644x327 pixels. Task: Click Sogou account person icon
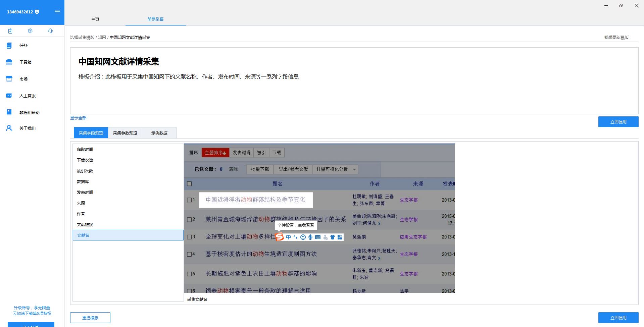[x=325, y=237]
